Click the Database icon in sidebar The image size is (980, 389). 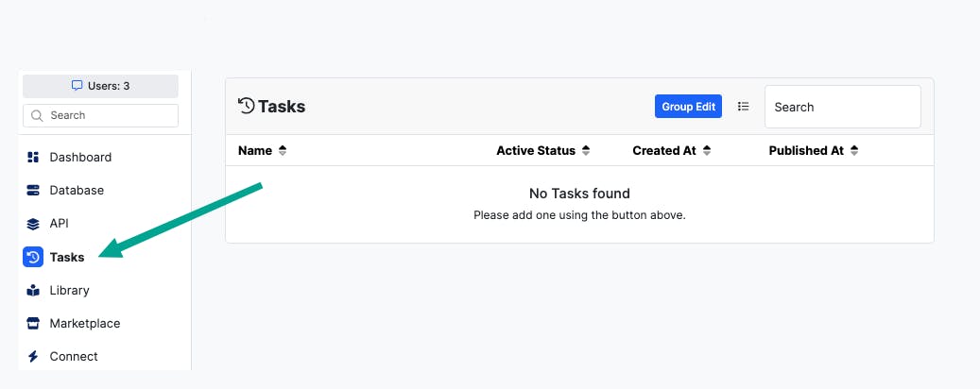click(33, 191)
